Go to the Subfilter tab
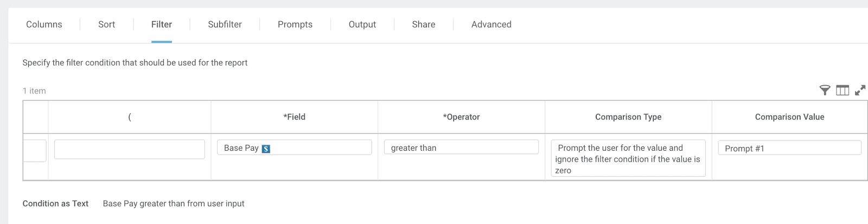 (x=225, y=24)
